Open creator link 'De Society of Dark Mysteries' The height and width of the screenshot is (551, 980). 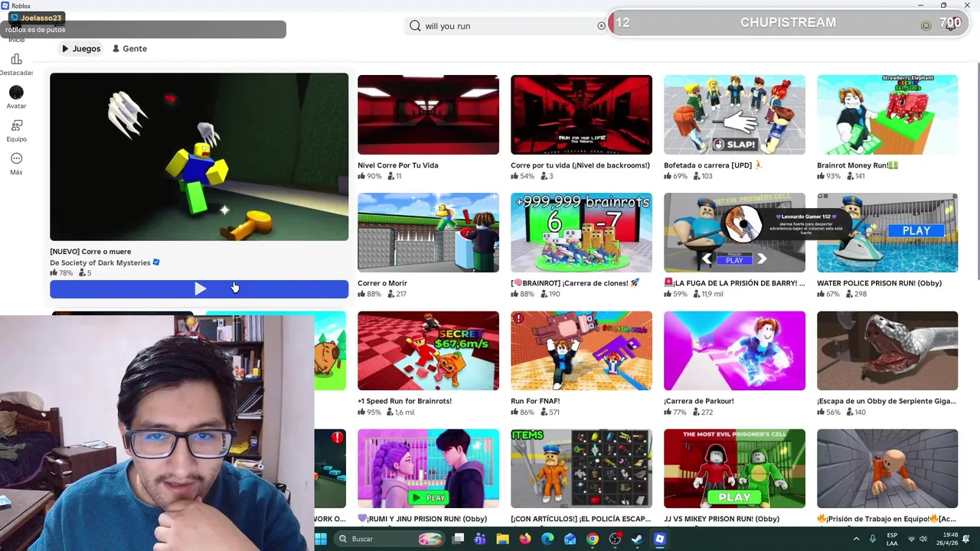click(100, 262)
